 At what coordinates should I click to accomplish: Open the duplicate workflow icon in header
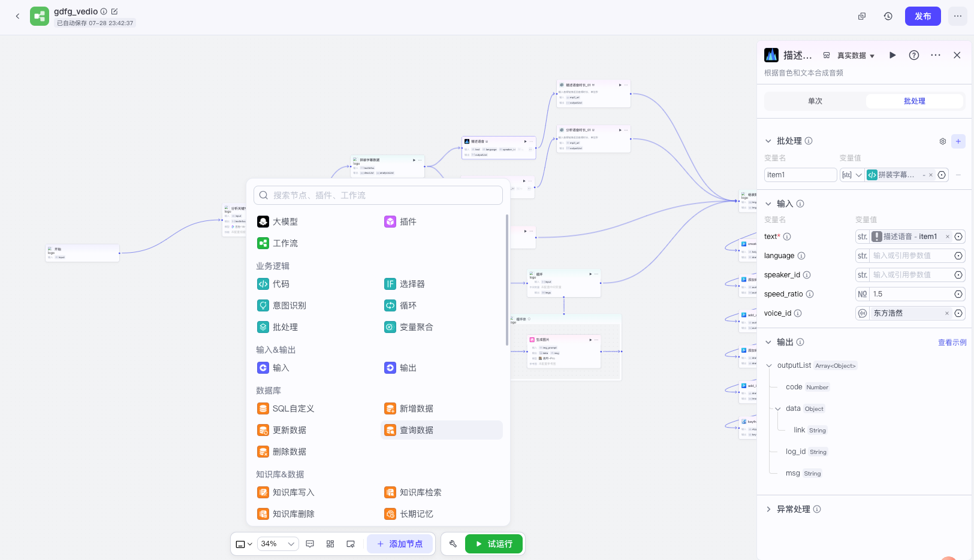(862, 16)
